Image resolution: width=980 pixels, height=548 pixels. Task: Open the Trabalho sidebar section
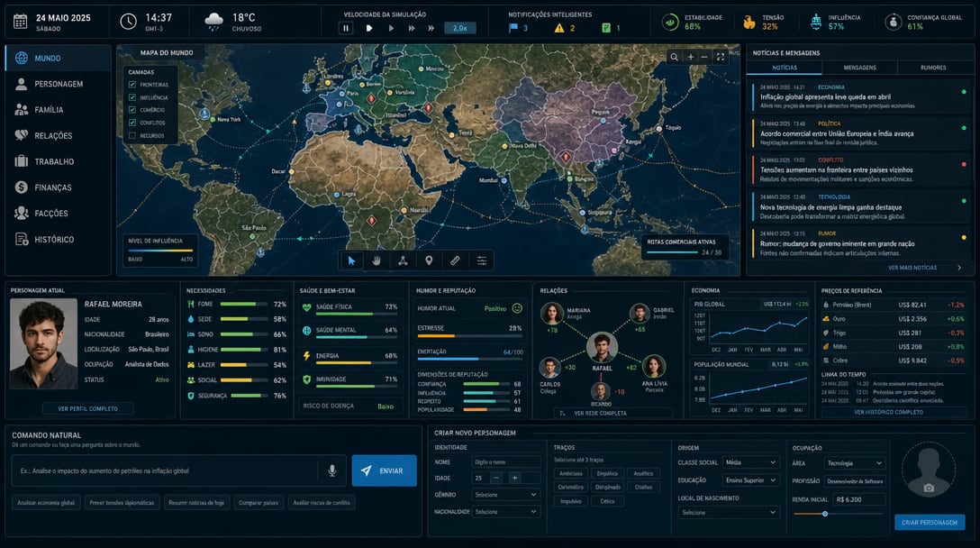(x=59, y=161)
